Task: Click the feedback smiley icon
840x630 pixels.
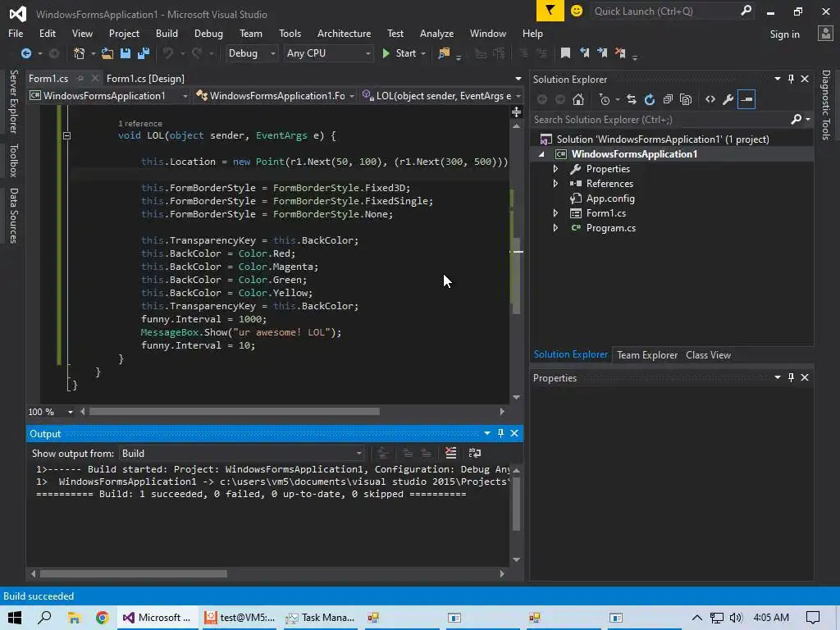Action: tap(577, 11)
